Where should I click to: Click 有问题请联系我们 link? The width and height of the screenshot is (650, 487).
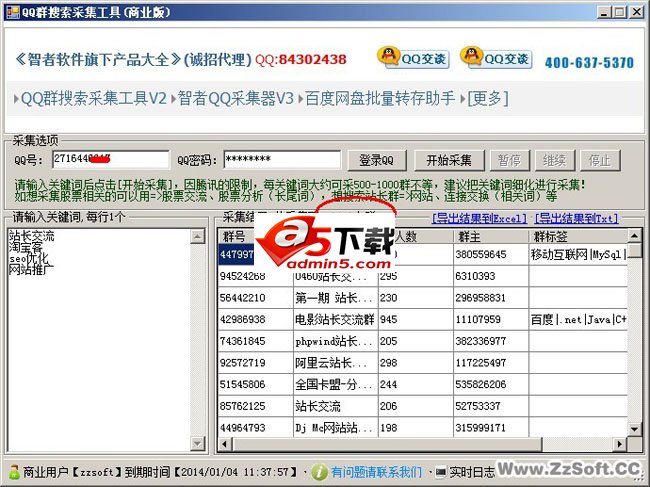pyautogui.click(x=376, y=472)
